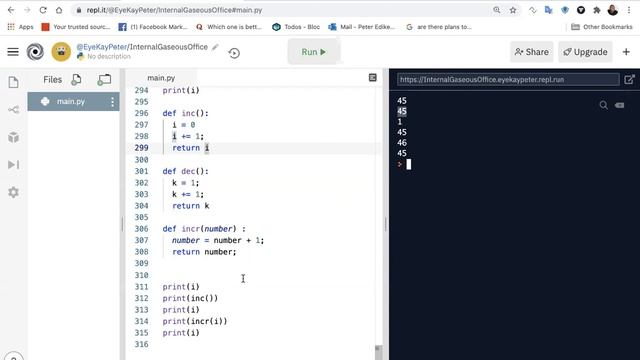Open main.py three-dot options menu
640x360 pixels.
coord(112,102)
